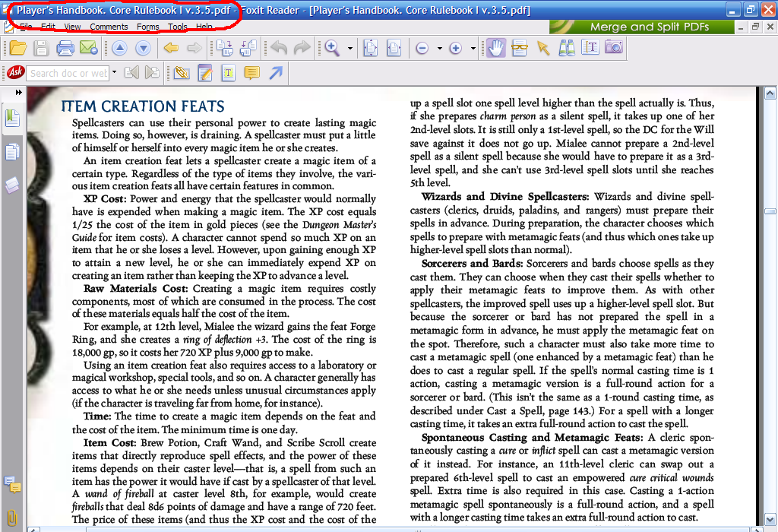Click the find next result icon

pos(152,73)
